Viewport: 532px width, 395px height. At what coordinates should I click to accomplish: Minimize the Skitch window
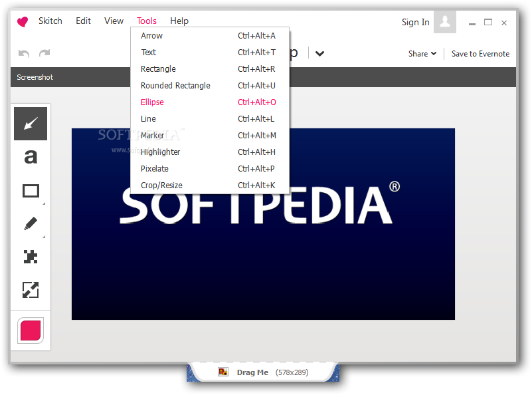(x=472, y=23)
